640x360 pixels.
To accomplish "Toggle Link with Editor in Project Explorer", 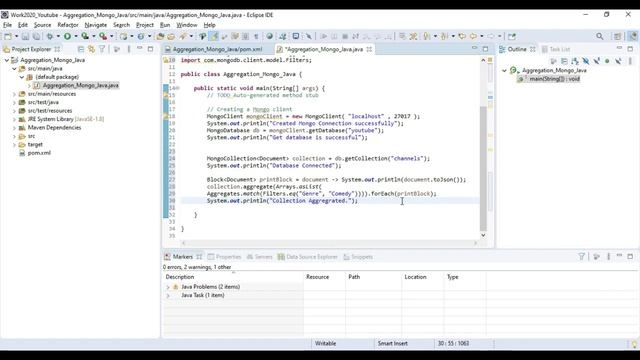I will click(91, 49).
